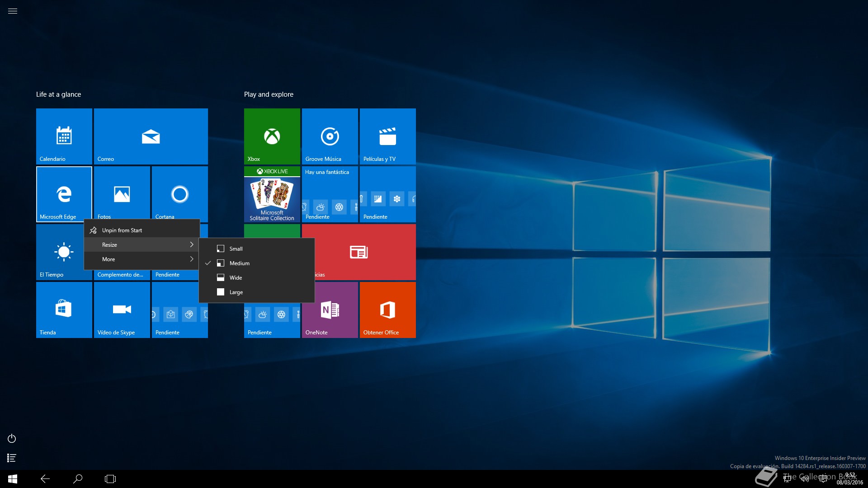The height and width of the screenshot is (488, 868).
Task: Choose the Medium tile size
Action: coord(257,263)
